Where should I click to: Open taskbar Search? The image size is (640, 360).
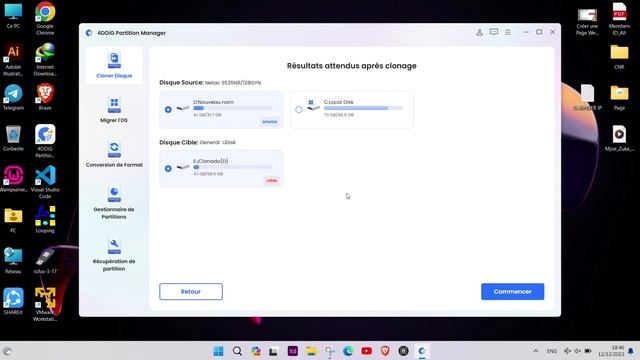[x=237, y=351]
